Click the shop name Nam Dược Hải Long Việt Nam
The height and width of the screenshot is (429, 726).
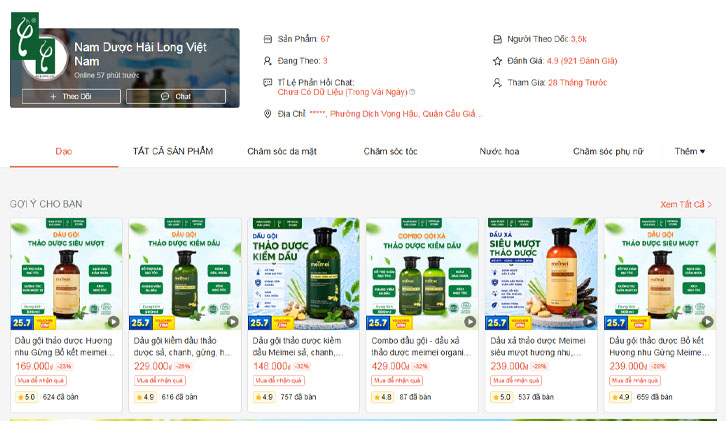click(x=140, y=54)
